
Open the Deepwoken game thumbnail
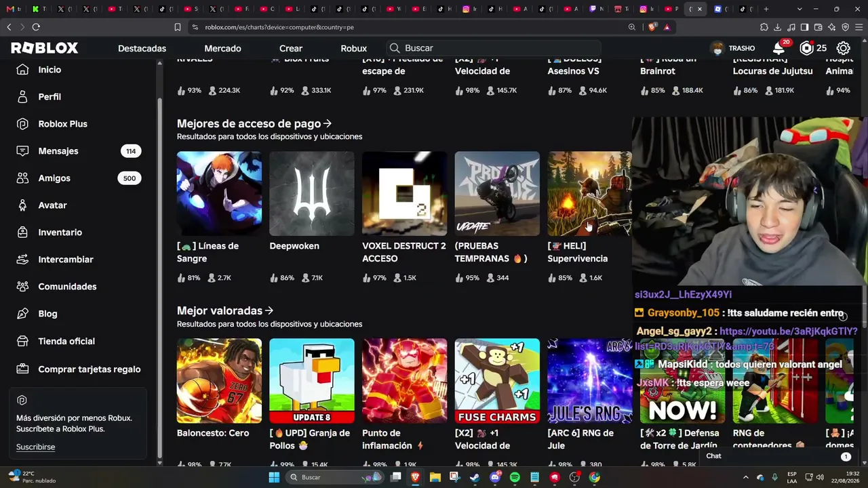(x=312, y=194)
